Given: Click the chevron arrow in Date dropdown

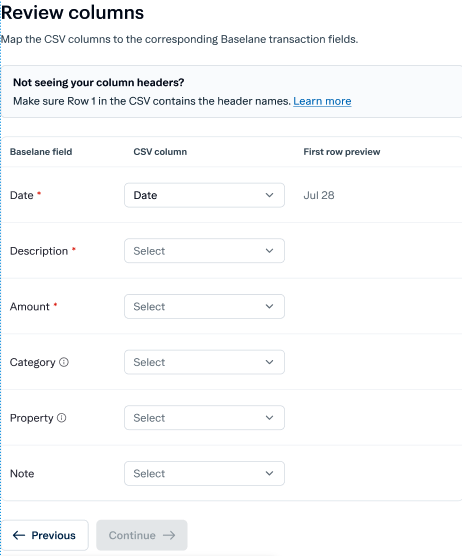Looking at the screenshot, I should (x=269, y=195).
